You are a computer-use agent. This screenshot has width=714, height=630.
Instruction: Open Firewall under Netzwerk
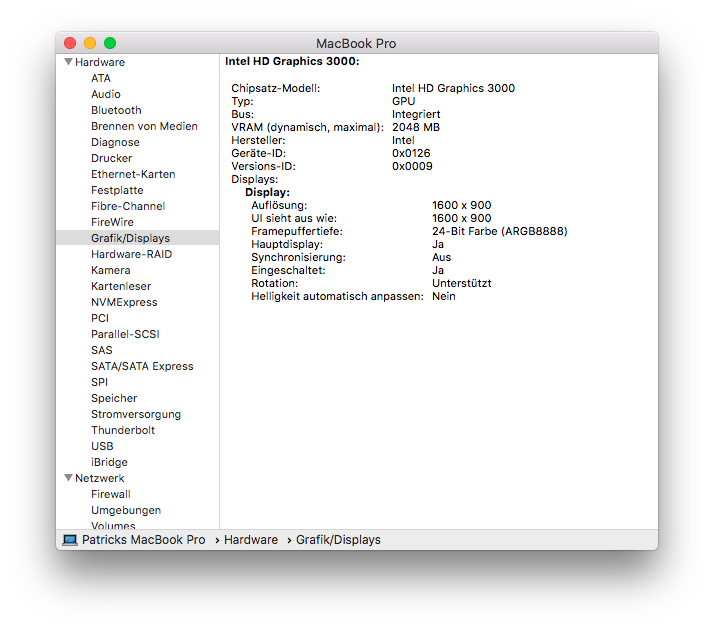[111, 494]
